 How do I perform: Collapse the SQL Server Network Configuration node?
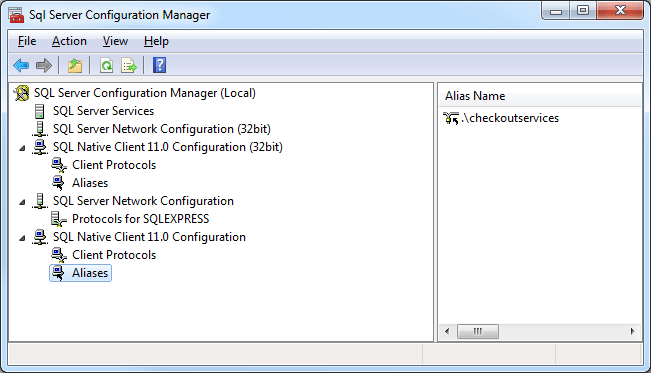[22, 202]
